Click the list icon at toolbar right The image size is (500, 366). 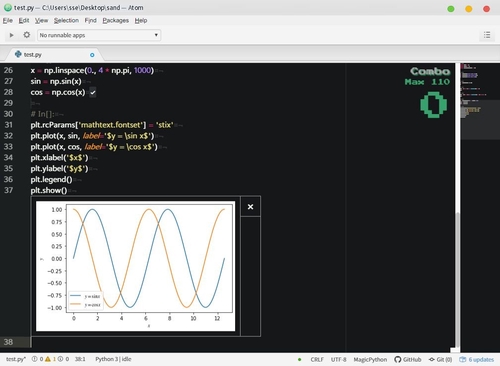487,35
